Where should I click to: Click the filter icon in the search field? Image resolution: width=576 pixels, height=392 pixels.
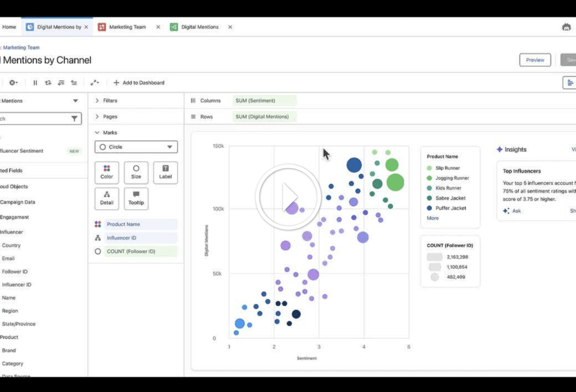[x=74, y=119]
